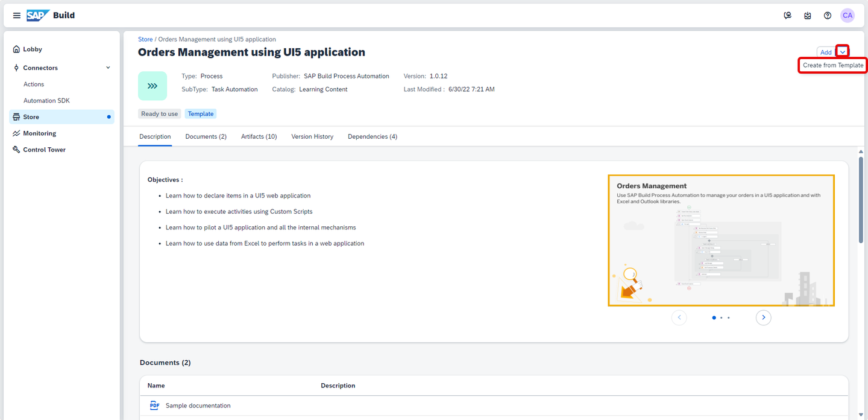Click the vertical scrollbar thumb

861,201
